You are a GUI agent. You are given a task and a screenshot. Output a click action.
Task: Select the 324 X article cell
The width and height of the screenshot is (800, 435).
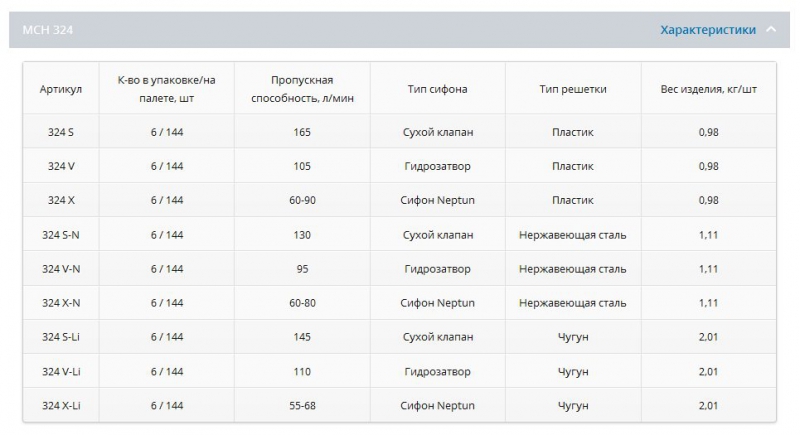61,200
